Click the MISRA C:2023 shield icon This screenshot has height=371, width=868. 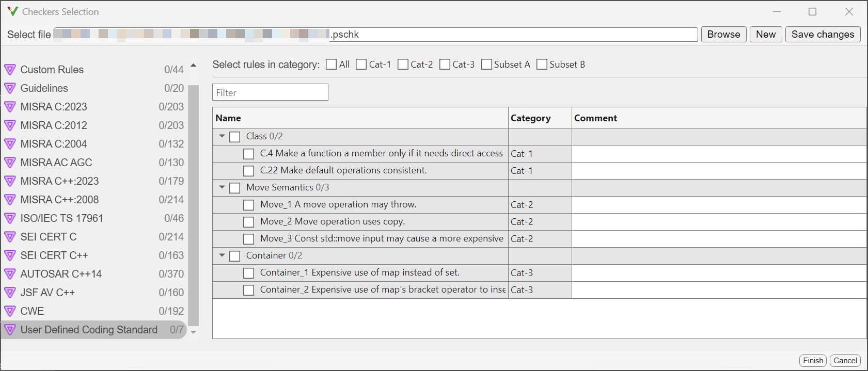pyautogui.click(x=10, y=107)
